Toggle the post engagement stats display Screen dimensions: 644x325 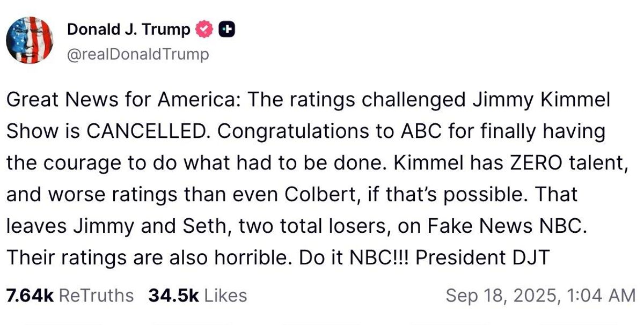[134, 294]
